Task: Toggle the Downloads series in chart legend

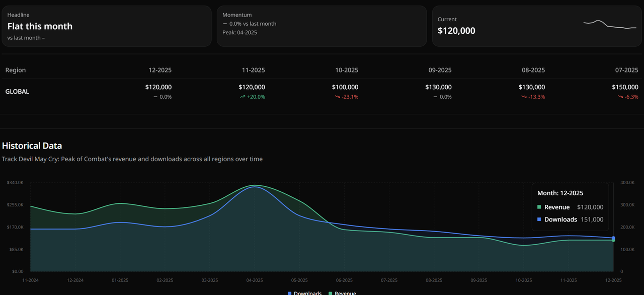Action: pos(304,293)
